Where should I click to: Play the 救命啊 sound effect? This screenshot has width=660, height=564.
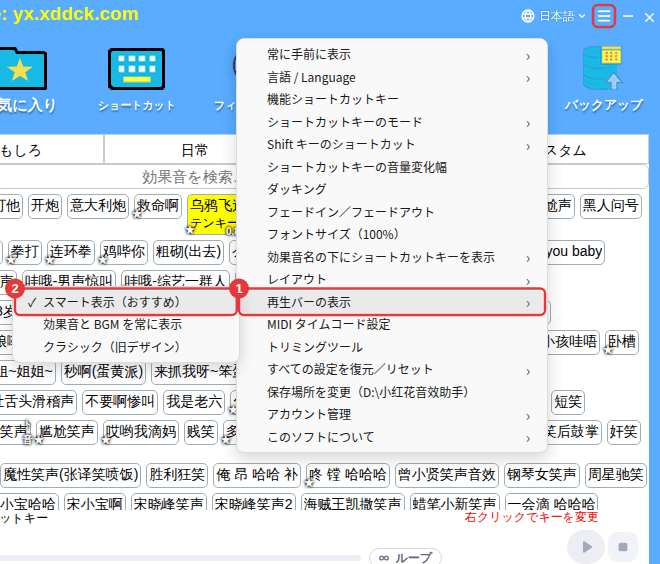157,206
